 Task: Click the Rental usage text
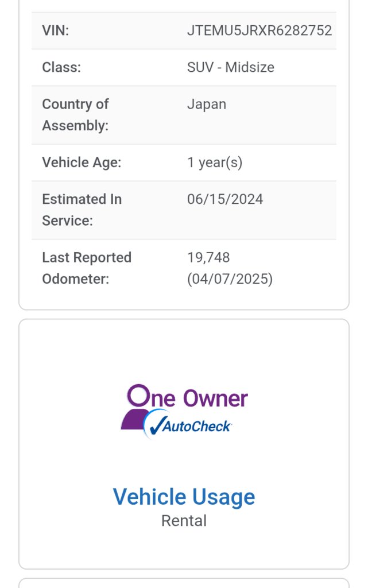tap(184, 521)
